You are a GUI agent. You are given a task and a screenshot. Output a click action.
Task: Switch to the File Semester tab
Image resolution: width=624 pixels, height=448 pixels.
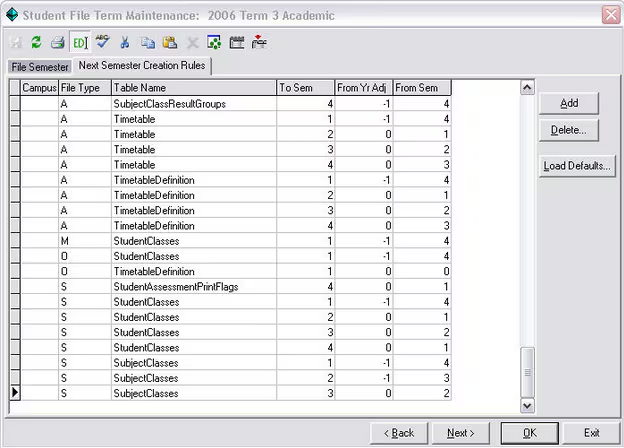(x=40, y=67)
